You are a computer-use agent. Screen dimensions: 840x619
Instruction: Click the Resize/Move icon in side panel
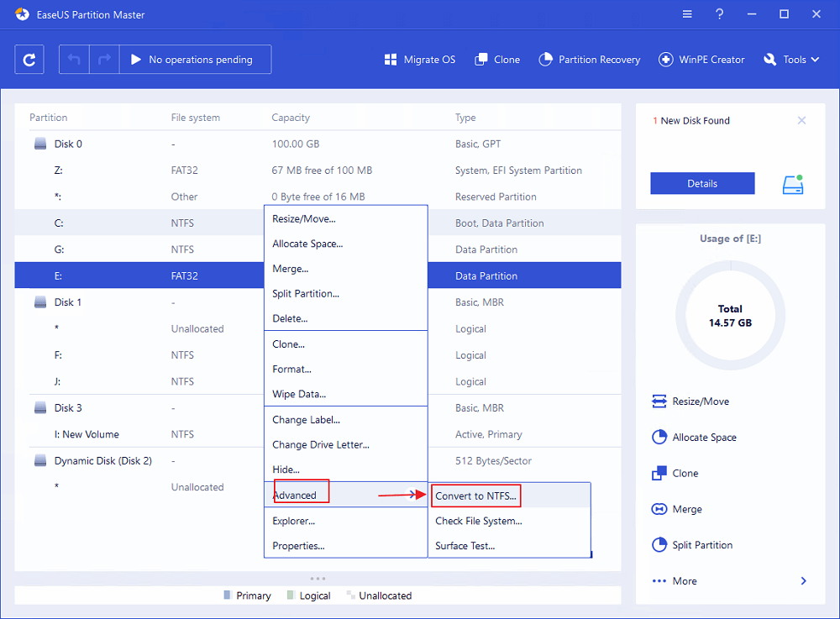coord(659,401)
